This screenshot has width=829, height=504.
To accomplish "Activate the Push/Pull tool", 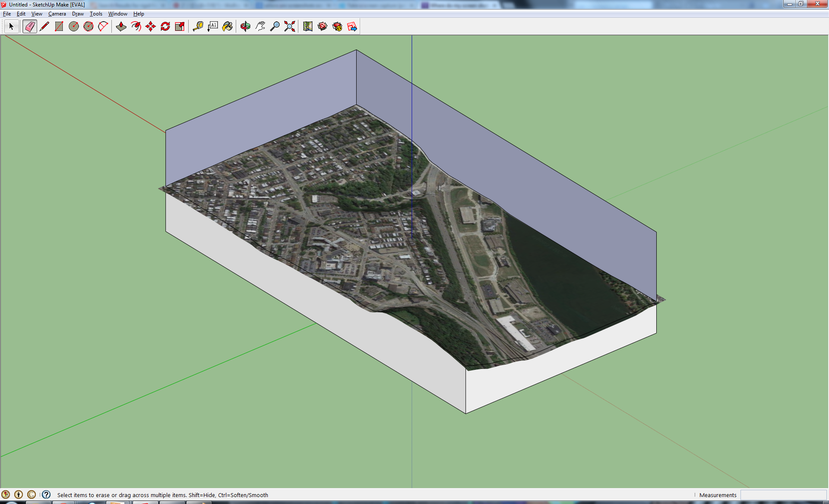I will pyautogui.click(x=121, y=27).
